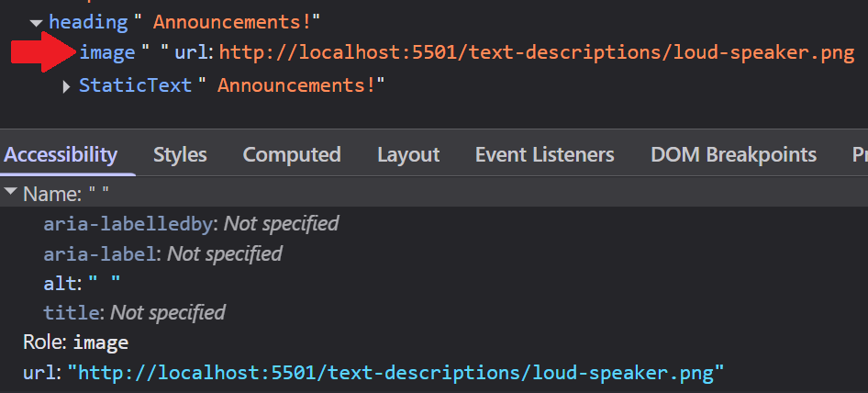The height and width of the screenshot is (393, 868).
Task: Open the Computed tab
Action: [292, 154]
